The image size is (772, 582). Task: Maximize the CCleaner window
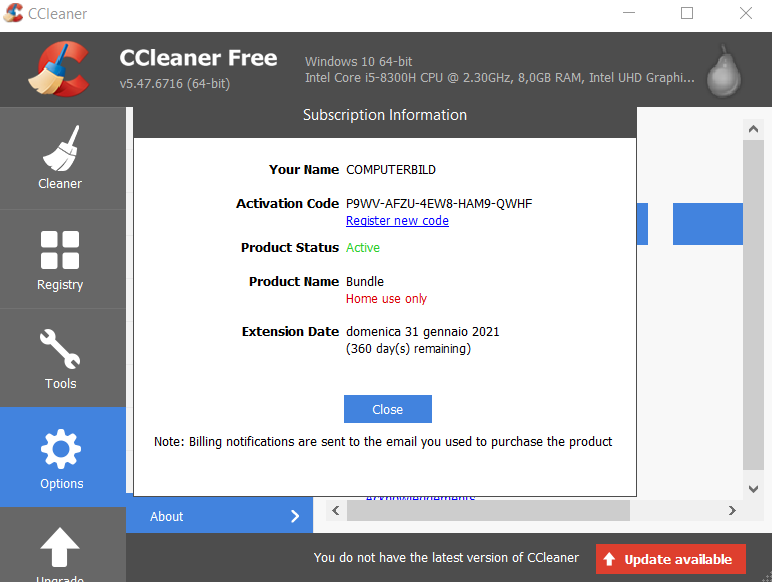coord(687,14)
